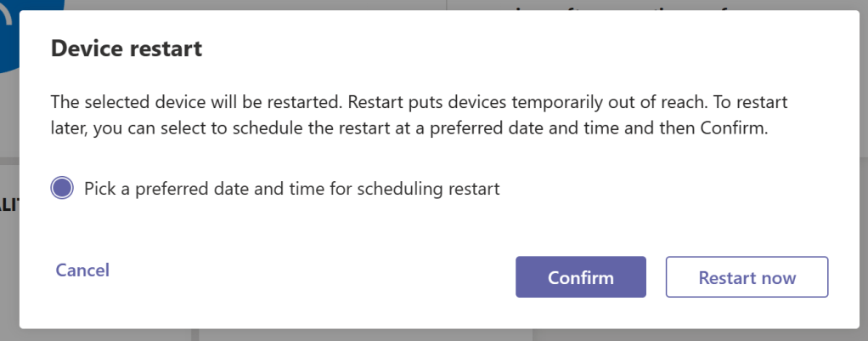Click the purple Cancel text
868x341 pixels.
pyautogui.click(x=82, y=270)
